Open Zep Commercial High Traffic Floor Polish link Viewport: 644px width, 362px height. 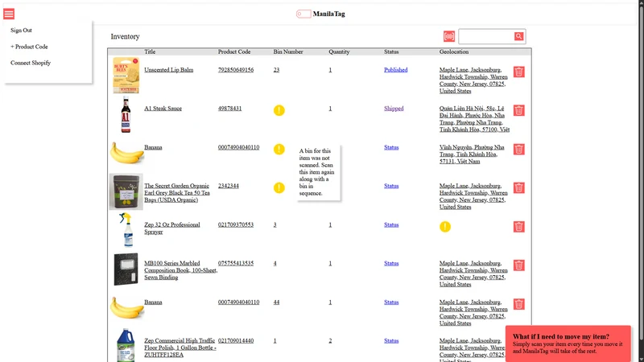coord(180,348)
